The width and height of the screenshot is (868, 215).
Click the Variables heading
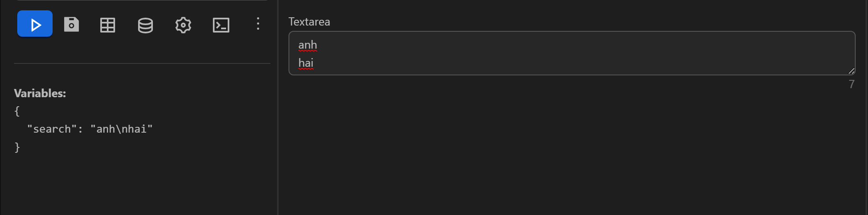tap(40, 93)
